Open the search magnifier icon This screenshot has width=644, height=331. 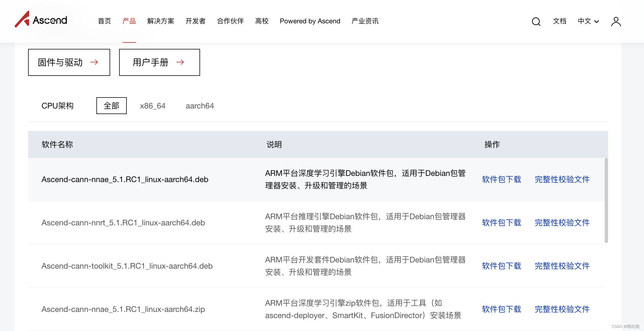coord(536,21)
